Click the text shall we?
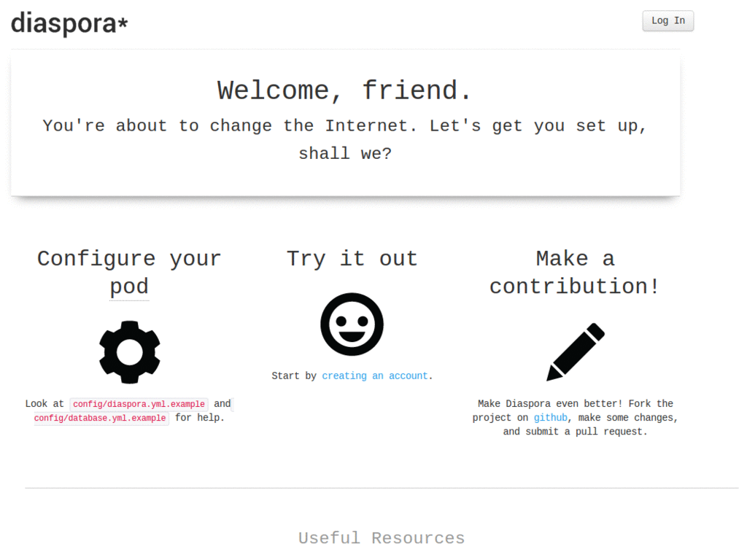Image resolution: width=747 pixels, height=560 pixels. pyautogui.click(x=345, y=153)
